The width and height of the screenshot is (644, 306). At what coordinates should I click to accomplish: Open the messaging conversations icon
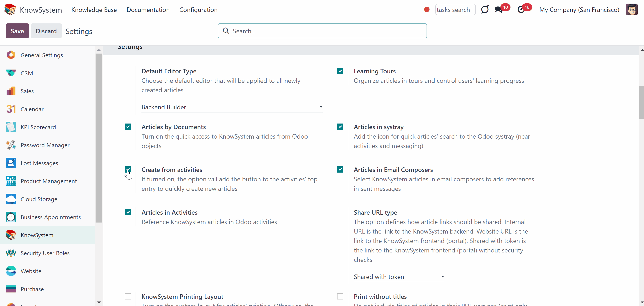coord(499,10)
